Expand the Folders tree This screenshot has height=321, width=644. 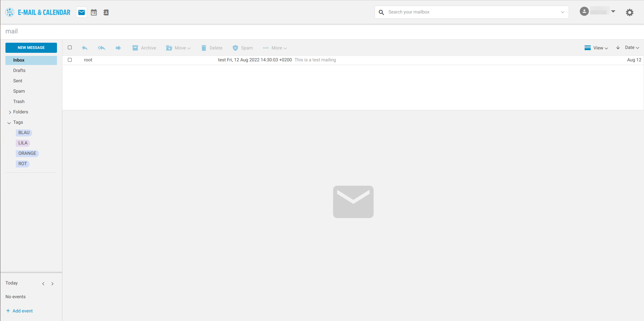[10, 112]
